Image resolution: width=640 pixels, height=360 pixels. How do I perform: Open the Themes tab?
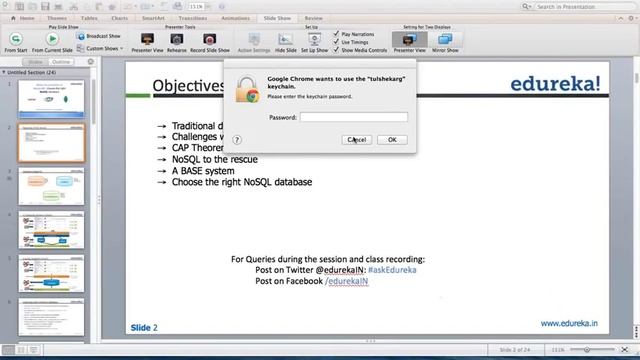[x=57, y=18]
